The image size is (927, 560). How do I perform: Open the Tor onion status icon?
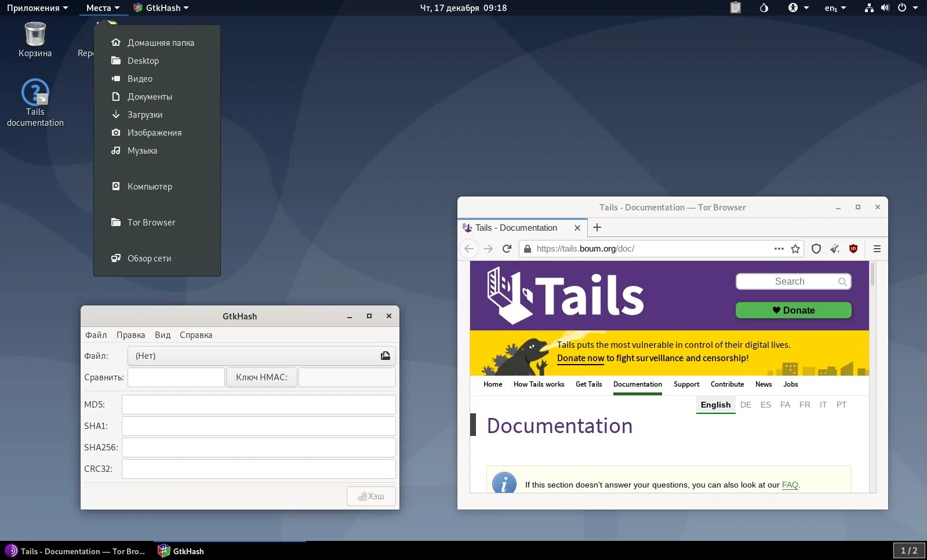(x=764, y=8)
